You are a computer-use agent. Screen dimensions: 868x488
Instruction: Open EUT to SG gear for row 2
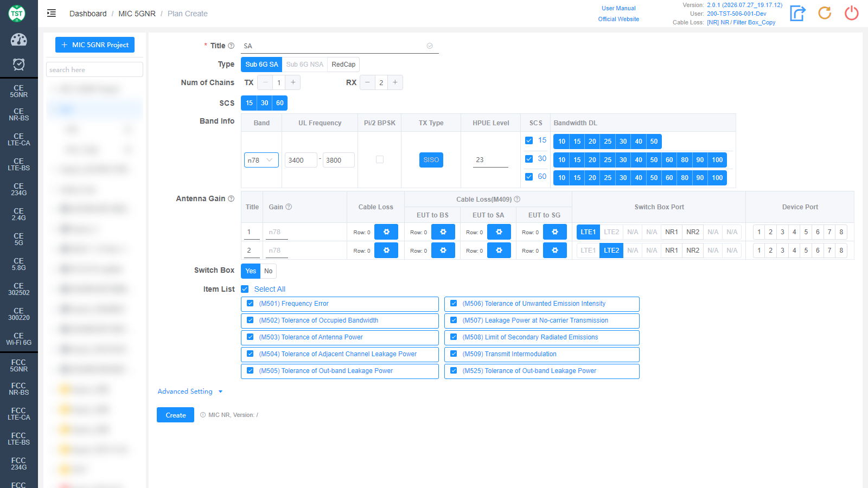tap(555, 251)
